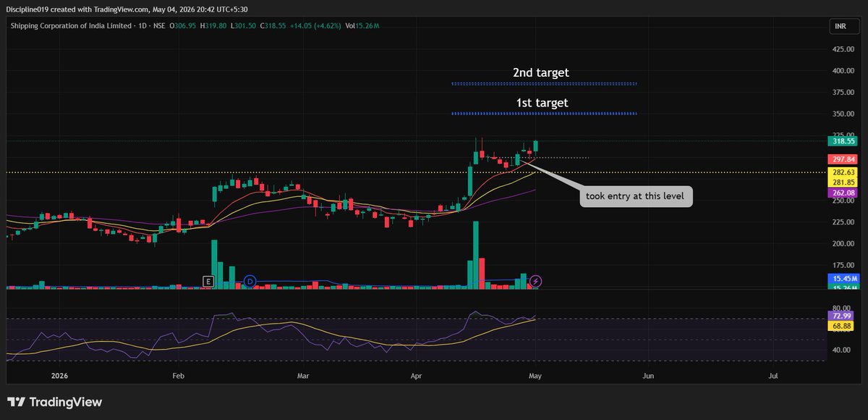Select the dotted blue line under 1st target
868x420 pixels.
tap(544, 114)
